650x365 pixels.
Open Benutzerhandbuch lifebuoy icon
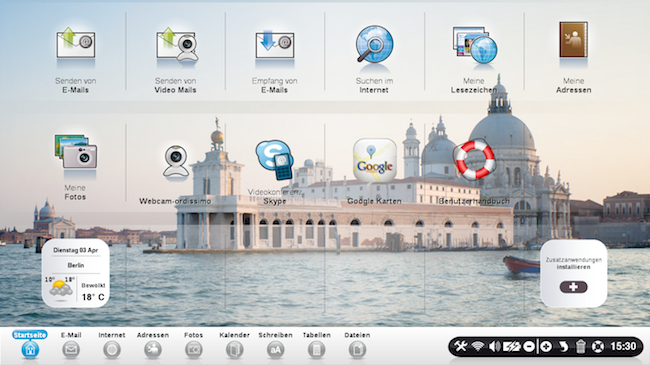475,160
